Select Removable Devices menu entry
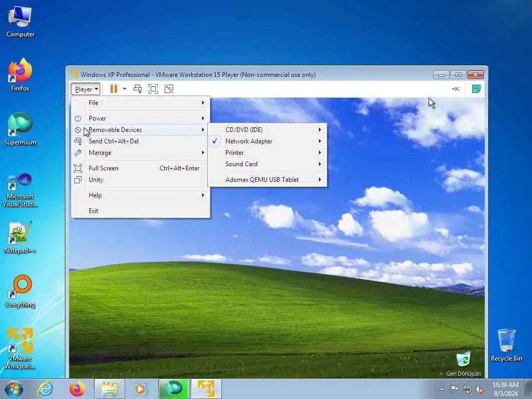 tap(141, 130)
